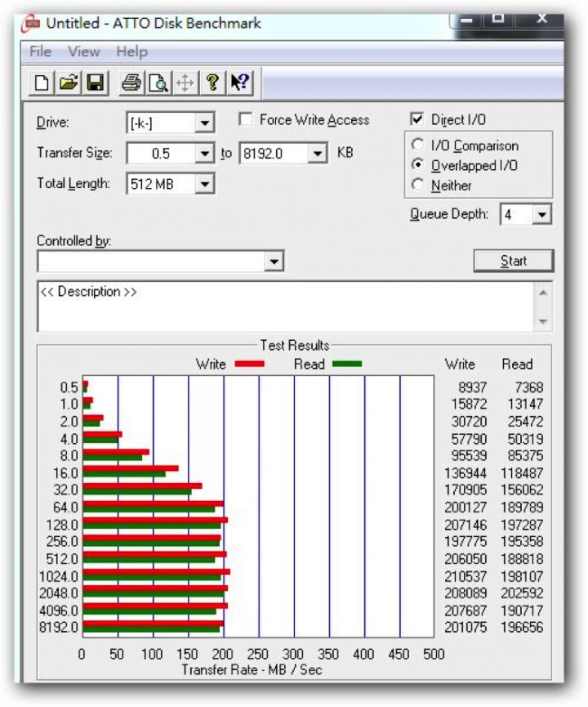The height and width of the screenshot is (707, 588).
Task: Select the Overlapped I/O radio button
Action: pyautogui.click(x=417, y=164)
